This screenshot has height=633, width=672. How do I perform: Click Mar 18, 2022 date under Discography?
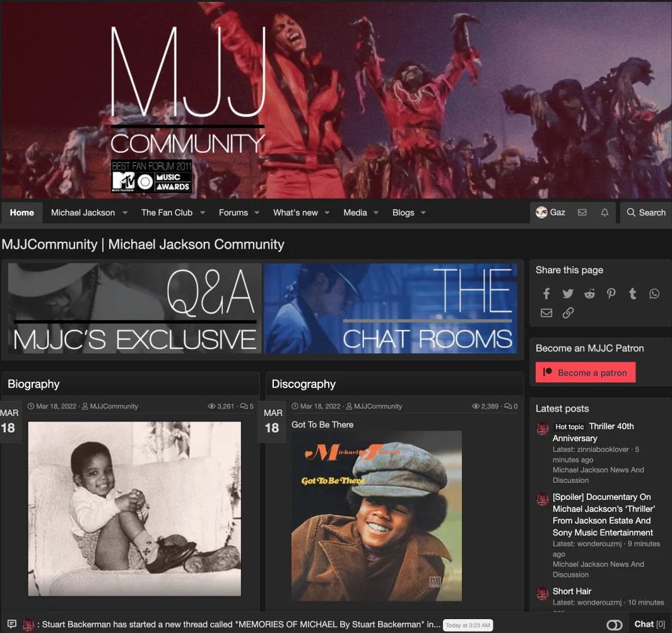pos(320,406)
